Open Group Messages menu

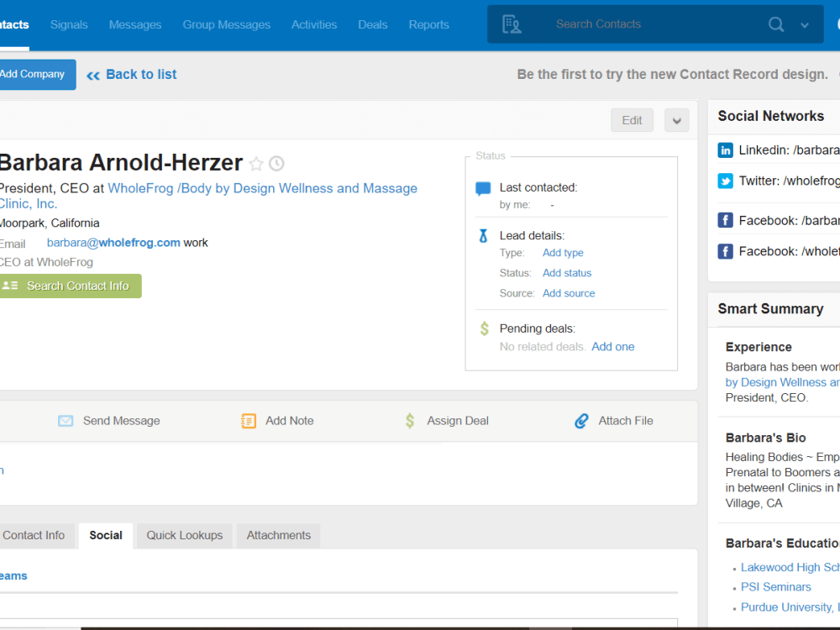coord(227,24)
